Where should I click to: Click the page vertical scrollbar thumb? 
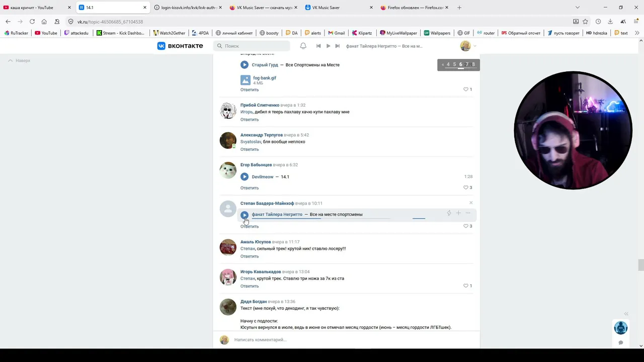pyautogui.click(x=640, y=265)
